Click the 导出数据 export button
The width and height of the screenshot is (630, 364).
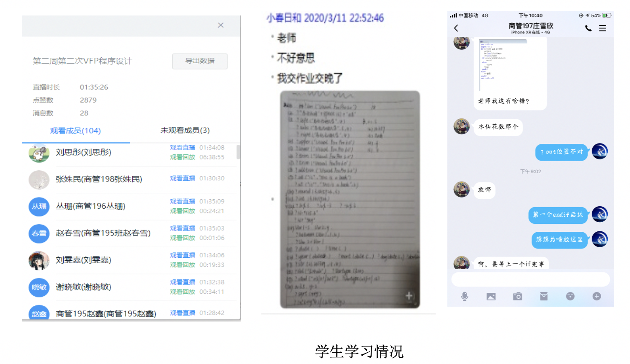200,61
